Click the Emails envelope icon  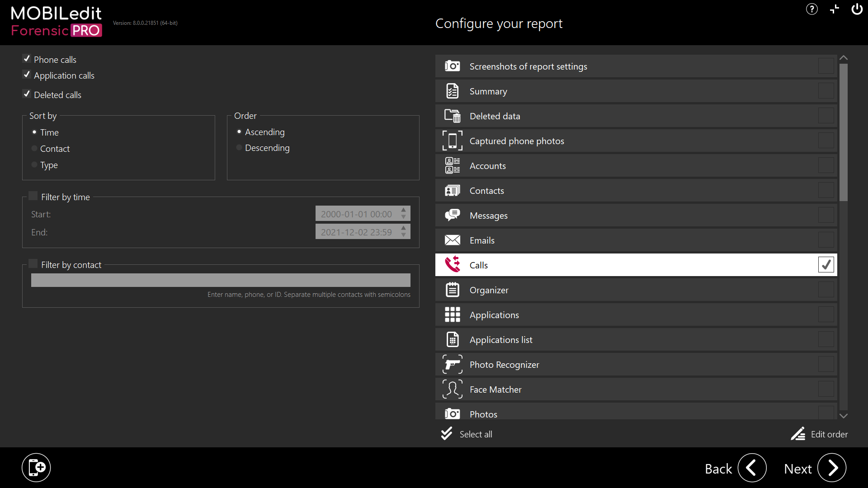tap(452, 240)
